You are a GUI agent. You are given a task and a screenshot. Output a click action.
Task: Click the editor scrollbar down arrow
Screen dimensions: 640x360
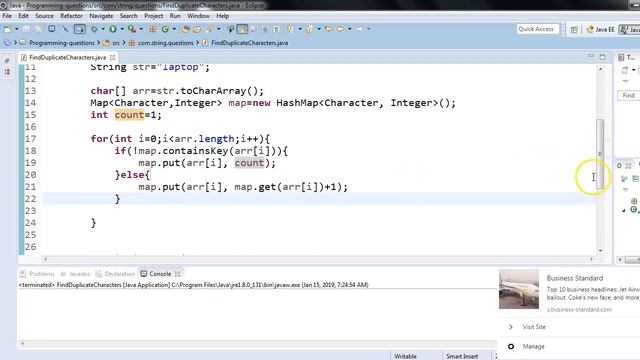600,251
